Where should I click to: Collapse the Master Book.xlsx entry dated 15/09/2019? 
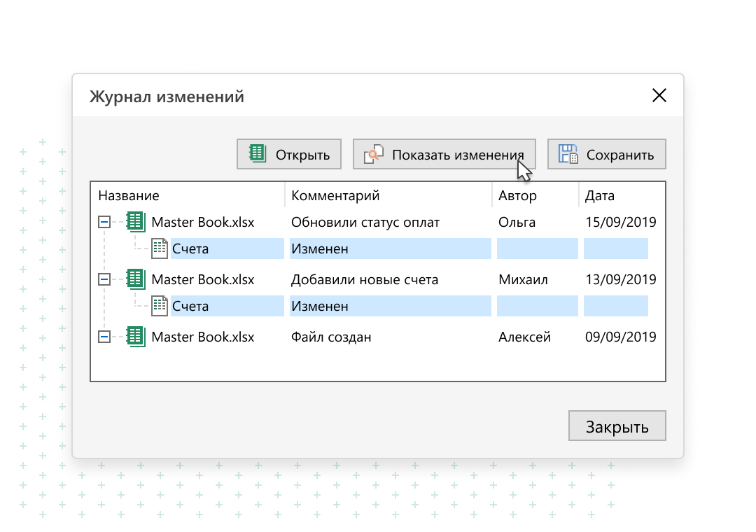point(104,223)
